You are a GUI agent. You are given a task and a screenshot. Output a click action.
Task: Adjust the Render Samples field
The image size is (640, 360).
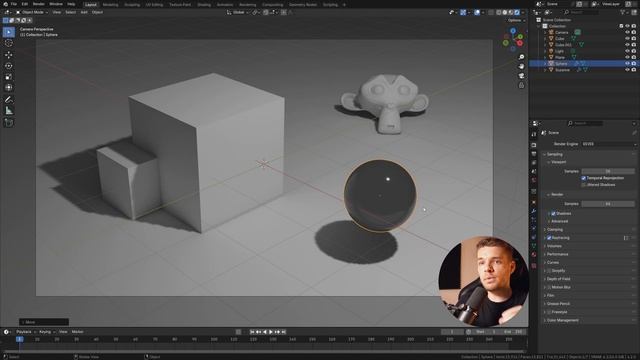pos(608,204)
